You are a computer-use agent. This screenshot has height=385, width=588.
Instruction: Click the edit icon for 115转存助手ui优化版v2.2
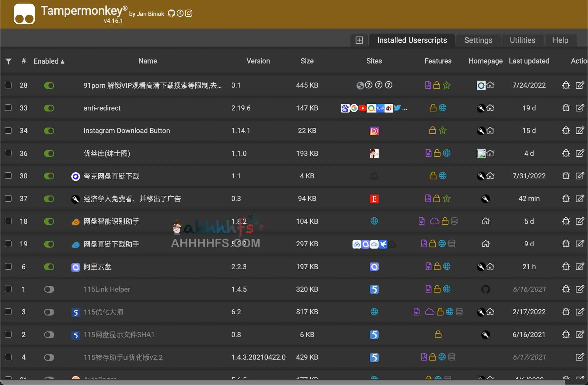click(580, 357)
